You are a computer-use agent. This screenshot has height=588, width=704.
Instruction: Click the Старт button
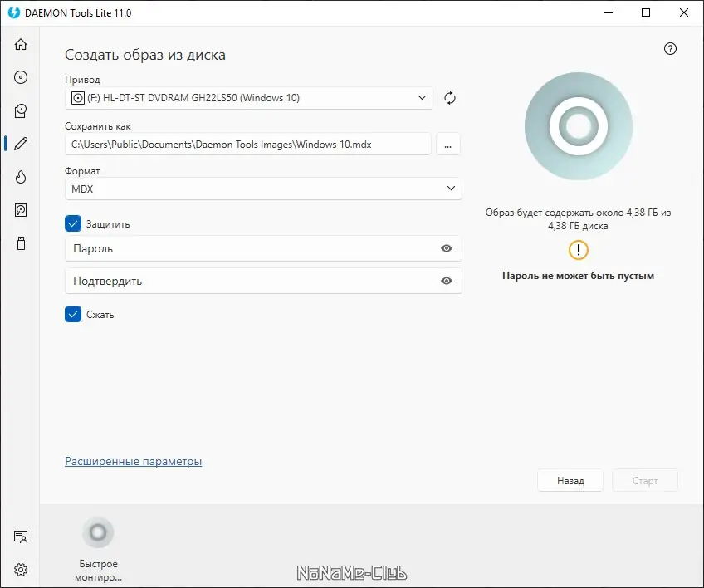tap(645, 481)
